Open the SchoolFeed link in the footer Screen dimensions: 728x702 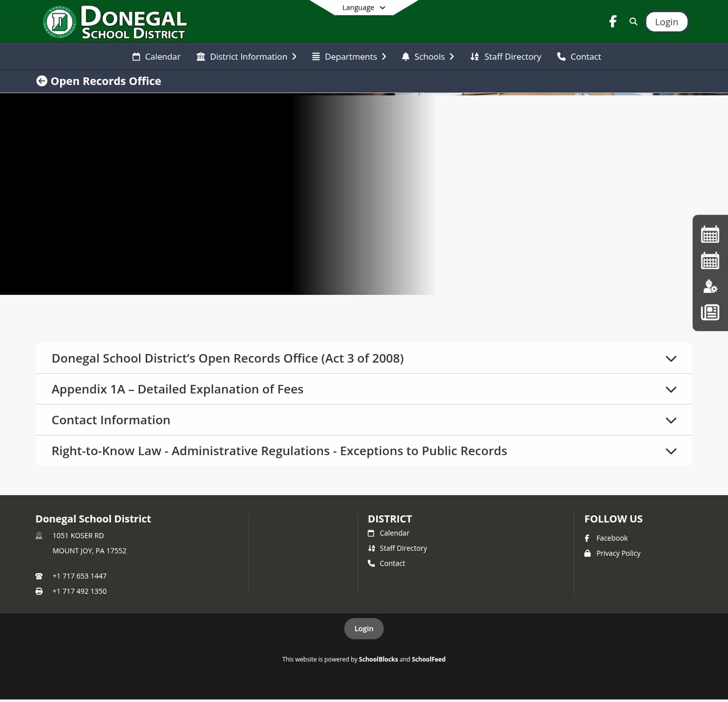(x=428, y=660)
